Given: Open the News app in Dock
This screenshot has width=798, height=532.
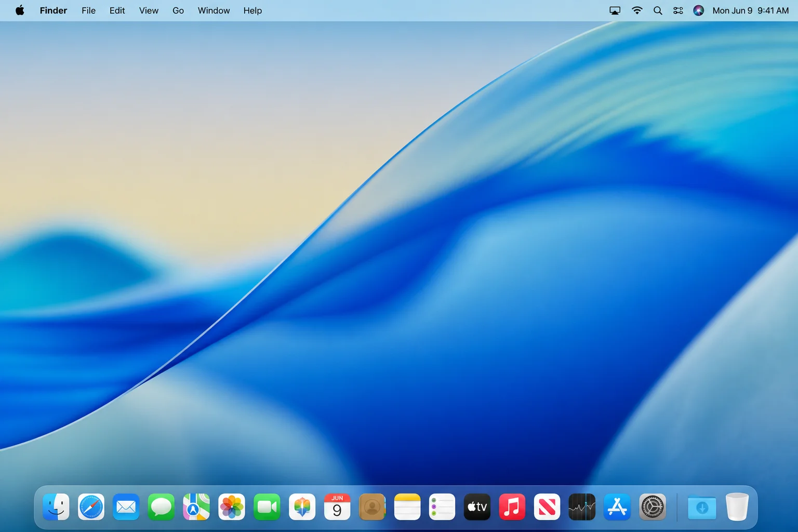Looking at the screenshot, I should tap(547, 507).
